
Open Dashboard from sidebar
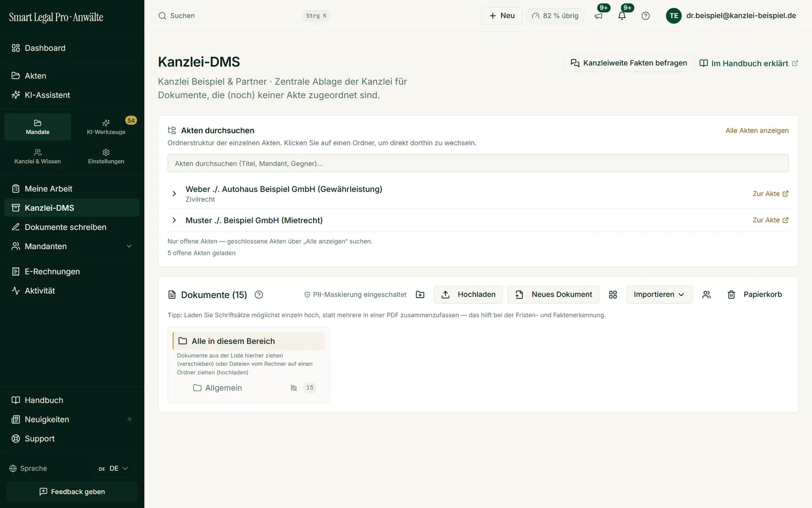72,48
